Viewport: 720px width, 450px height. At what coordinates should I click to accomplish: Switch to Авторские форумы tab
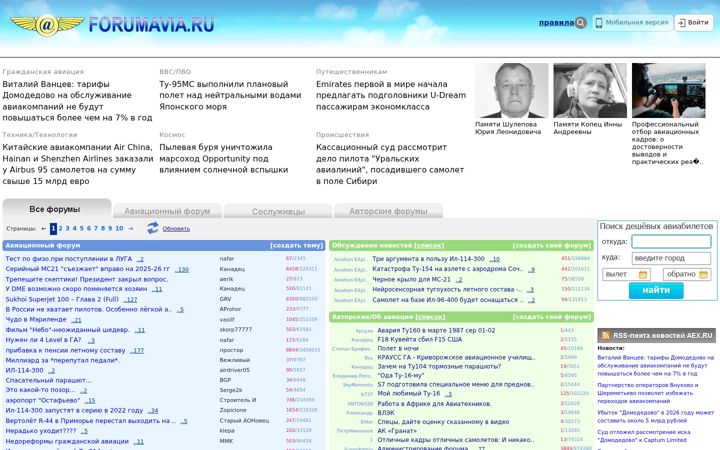click(388, 211)
